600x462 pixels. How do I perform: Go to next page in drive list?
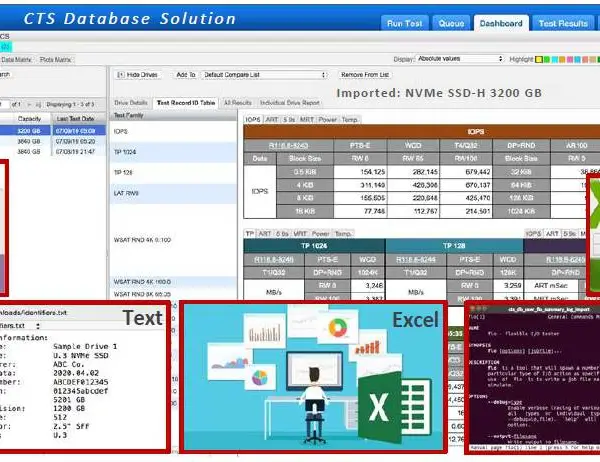29,104
